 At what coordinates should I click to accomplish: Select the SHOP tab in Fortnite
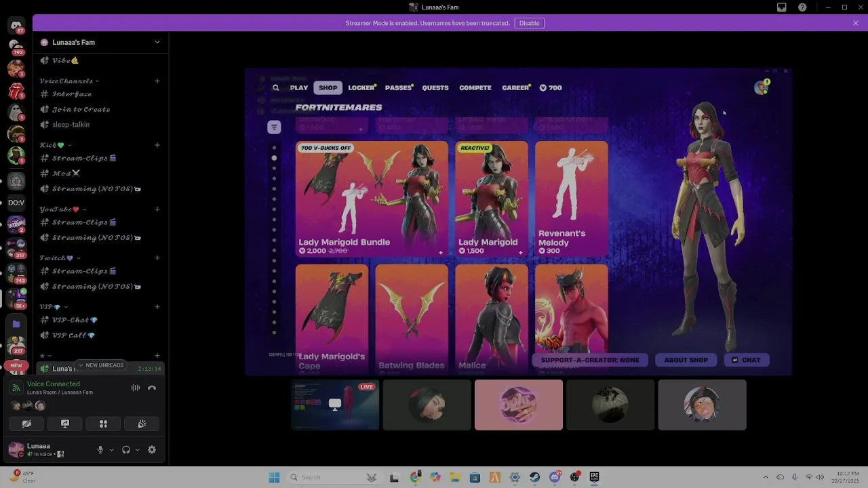(328, 87)
